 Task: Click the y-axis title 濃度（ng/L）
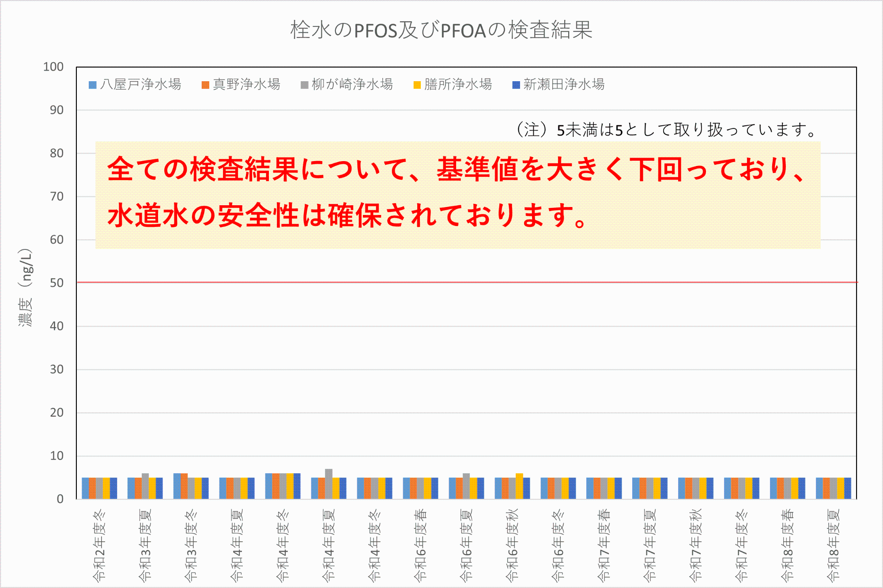pyautogui.click(x=26, y=288)
